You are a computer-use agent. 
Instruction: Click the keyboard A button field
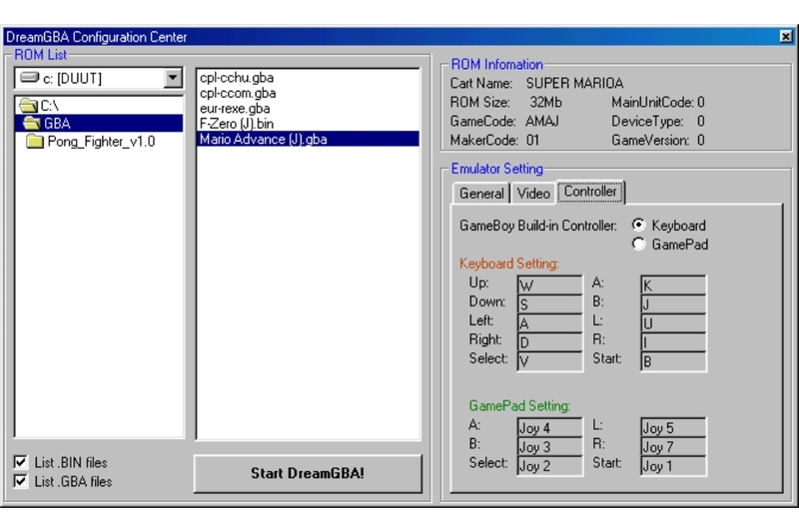[673, 284]
